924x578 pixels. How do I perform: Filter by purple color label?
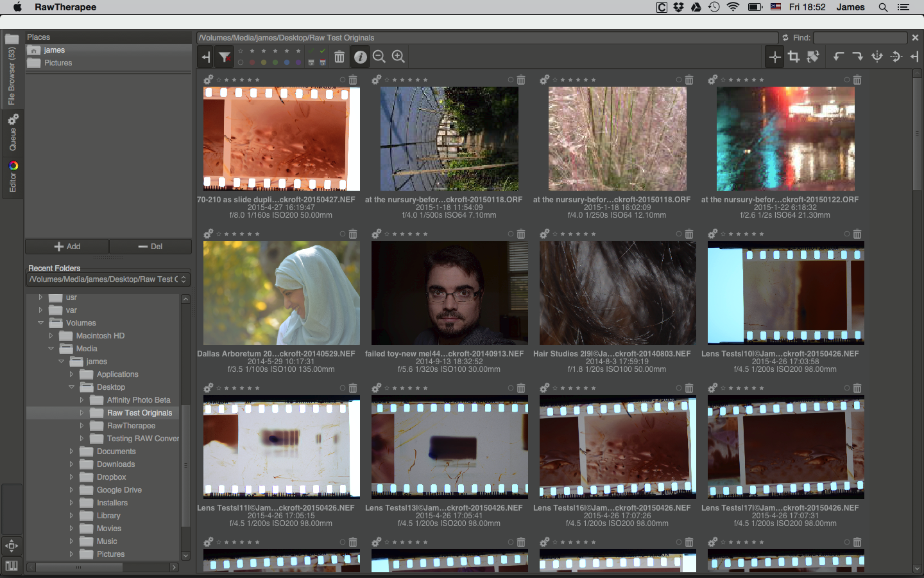tap(298, 62)
